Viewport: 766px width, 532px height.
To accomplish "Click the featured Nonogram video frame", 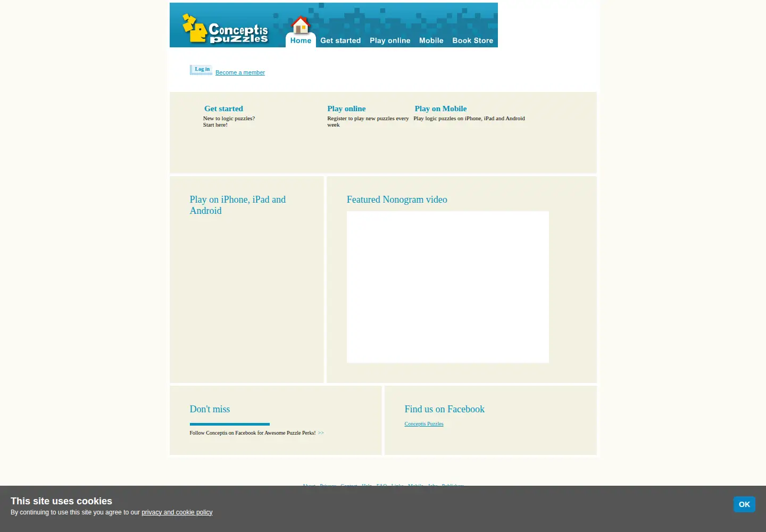I will click(x=448, y=287).
